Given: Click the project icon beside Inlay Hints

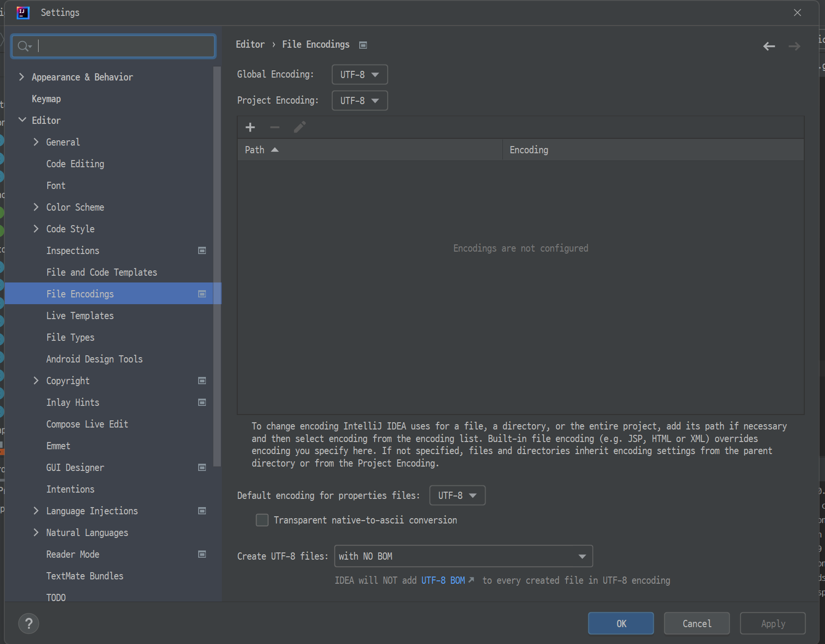Looking at the screenshot, I should 202,402.
